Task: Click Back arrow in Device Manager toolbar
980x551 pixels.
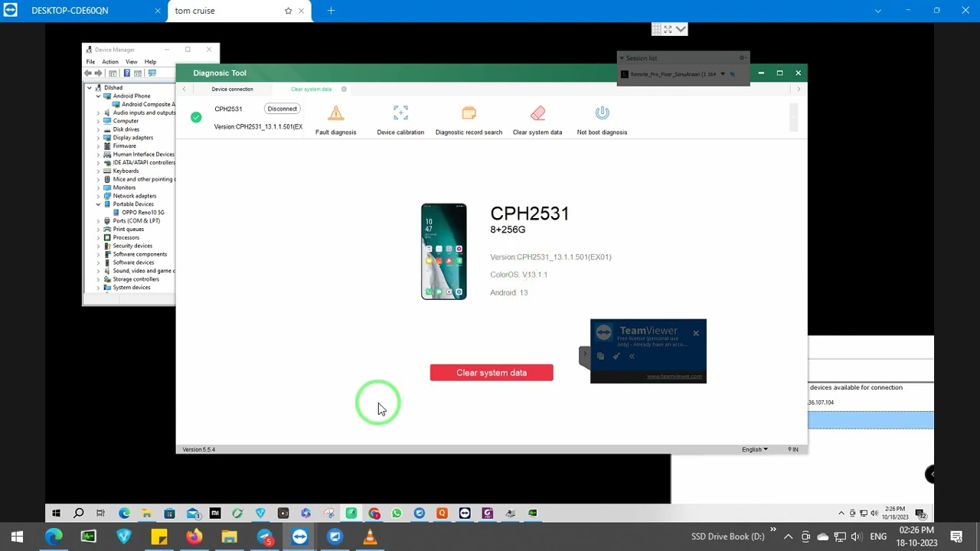Action: (x=88, y=73)
